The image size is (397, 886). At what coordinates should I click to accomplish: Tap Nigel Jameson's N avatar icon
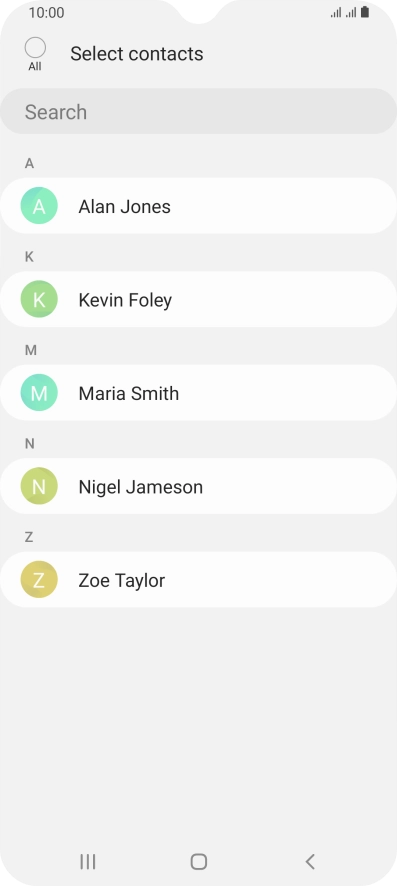(39, 486)
